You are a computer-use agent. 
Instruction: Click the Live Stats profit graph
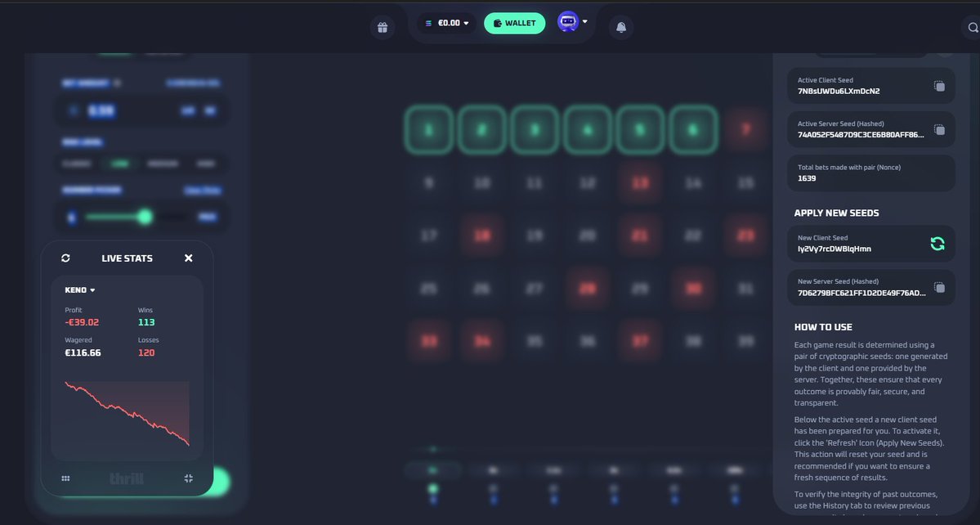coord(127,413)
